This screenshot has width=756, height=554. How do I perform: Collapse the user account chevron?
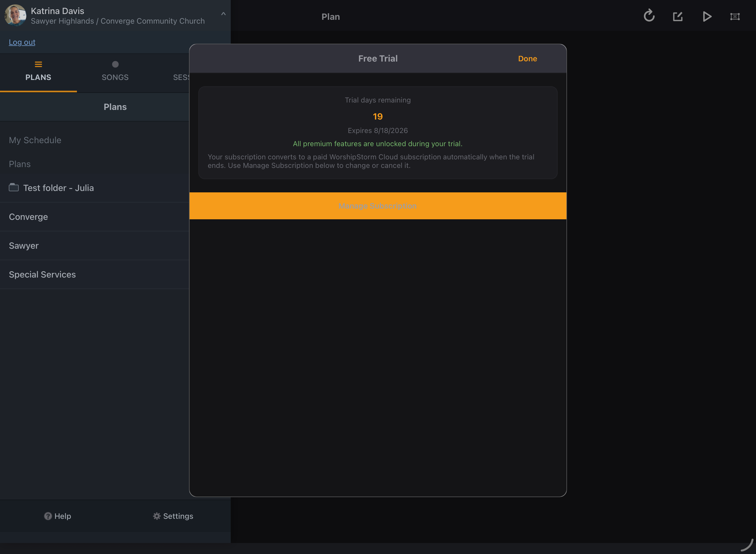223,14
